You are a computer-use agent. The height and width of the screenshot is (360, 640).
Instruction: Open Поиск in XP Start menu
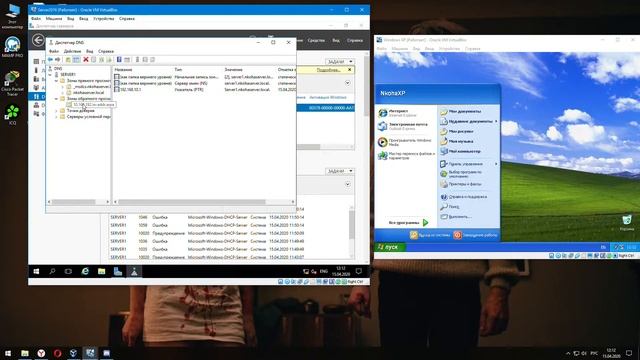[450, 207]
